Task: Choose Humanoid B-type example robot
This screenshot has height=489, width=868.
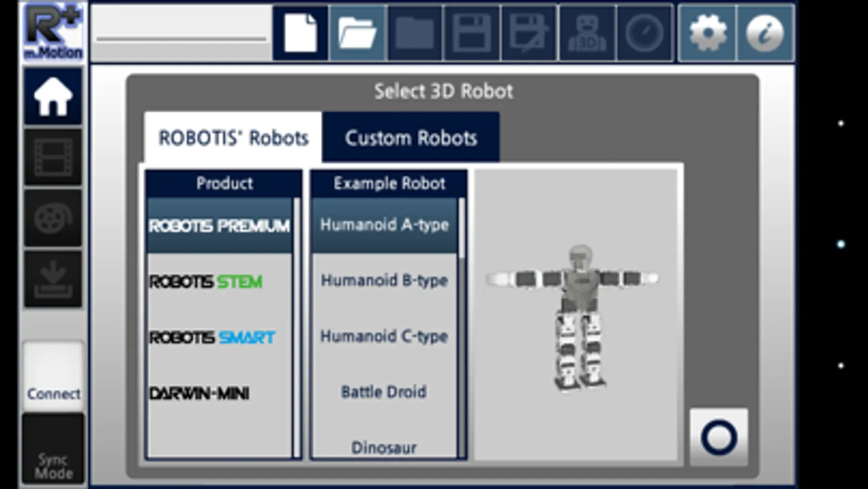Action: click(384, 280)
